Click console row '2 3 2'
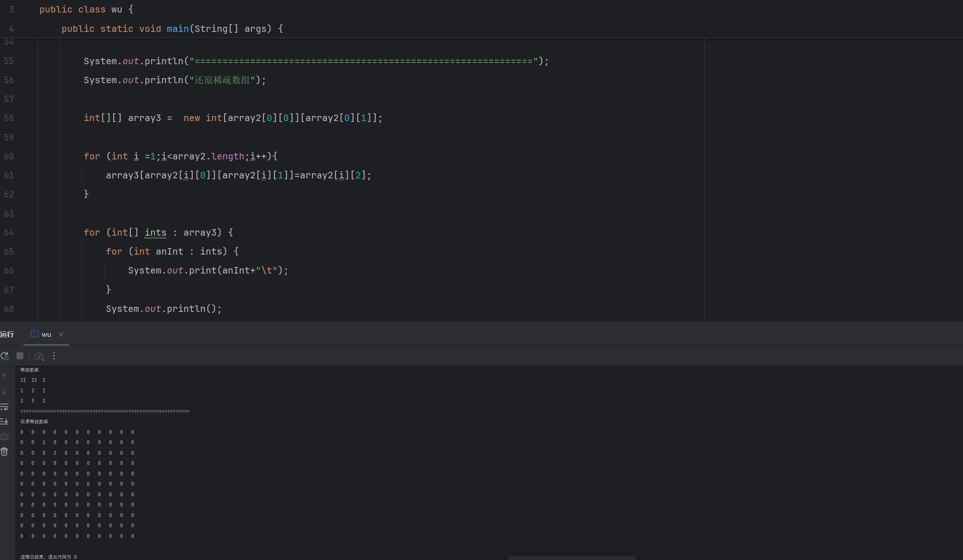 coord(33,401)
